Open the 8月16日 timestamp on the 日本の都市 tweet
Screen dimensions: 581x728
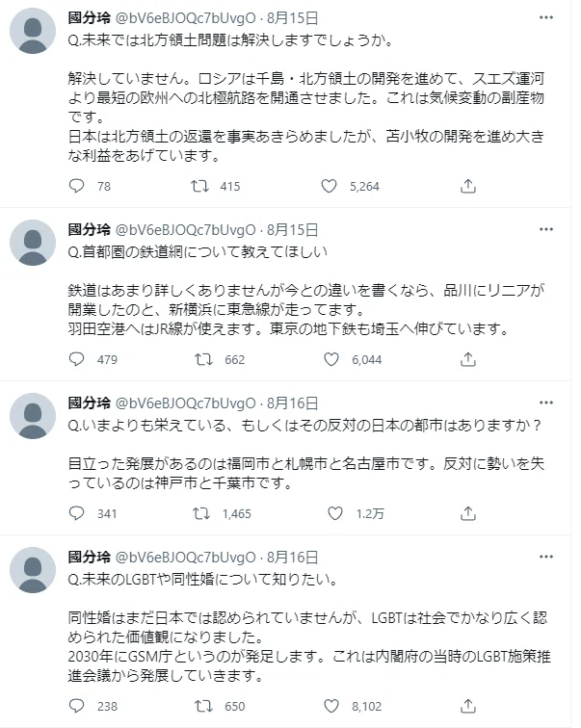(293, 403)
